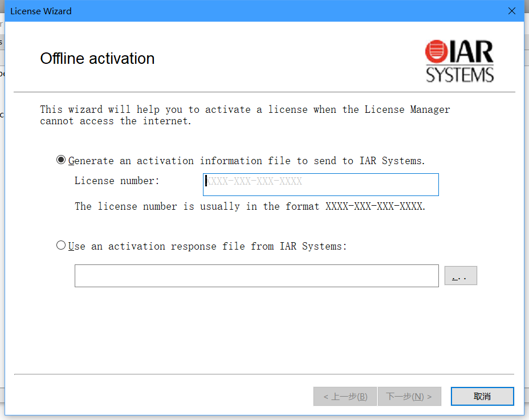
Task: Click the 上一步(B) back button
Action: 345,396
